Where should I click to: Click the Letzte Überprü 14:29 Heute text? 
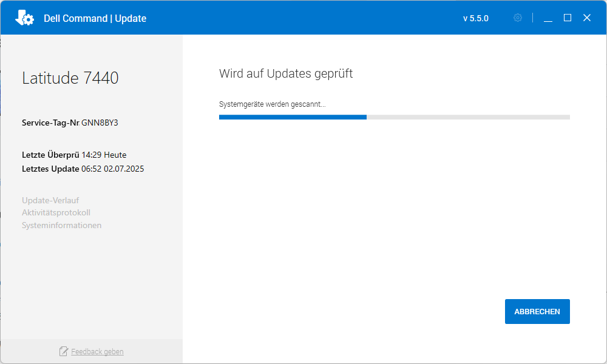74,155
